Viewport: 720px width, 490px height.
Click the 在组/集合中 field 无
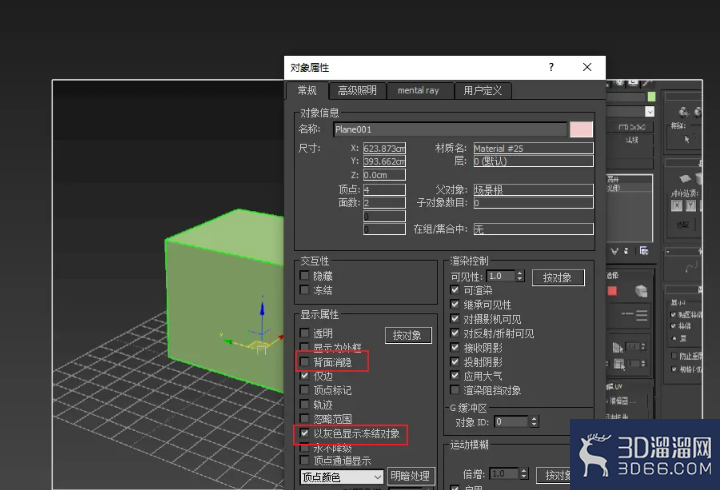[534, 229]
